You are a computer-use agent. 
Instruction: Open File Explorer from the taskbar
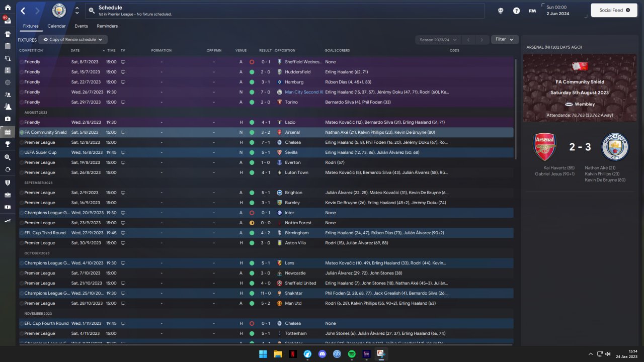click(x=278, y=354)
